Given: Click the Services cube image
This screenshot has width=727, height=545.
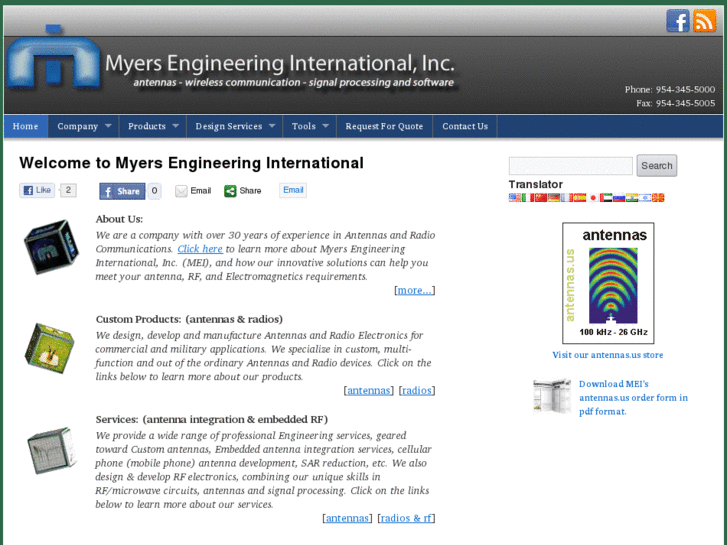Looking at the screenshot, I should pos(51,450).
